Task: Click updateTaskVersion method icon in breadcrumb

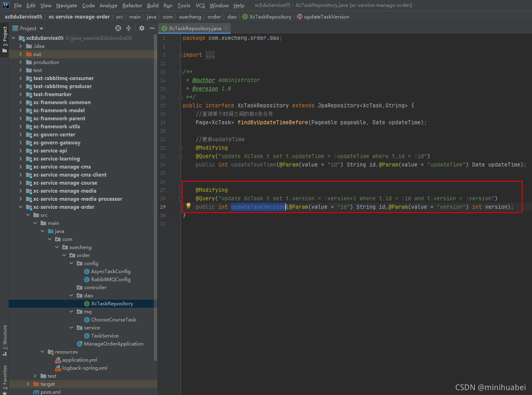Action: point(300,17)
